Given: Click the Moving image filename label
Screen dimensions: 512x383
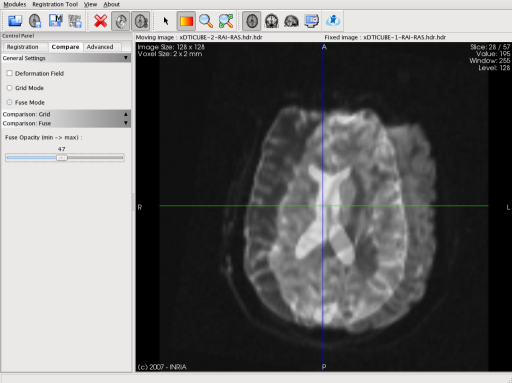Looking at the screenshot, I should [199, 37].
